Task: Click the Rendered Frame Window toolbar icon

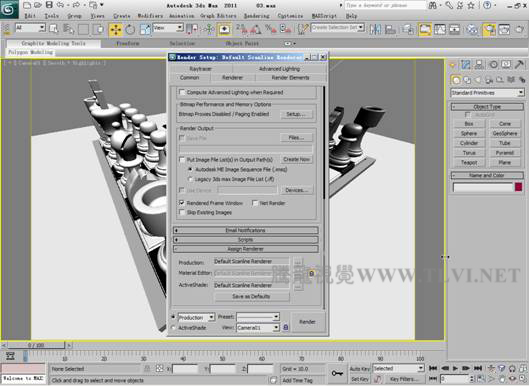Action: pos(504,29)
